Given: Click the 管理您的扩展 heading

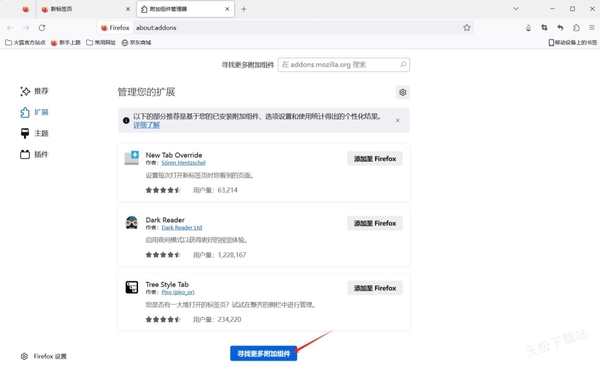Looking at the screenshot, I should [146, 92].
